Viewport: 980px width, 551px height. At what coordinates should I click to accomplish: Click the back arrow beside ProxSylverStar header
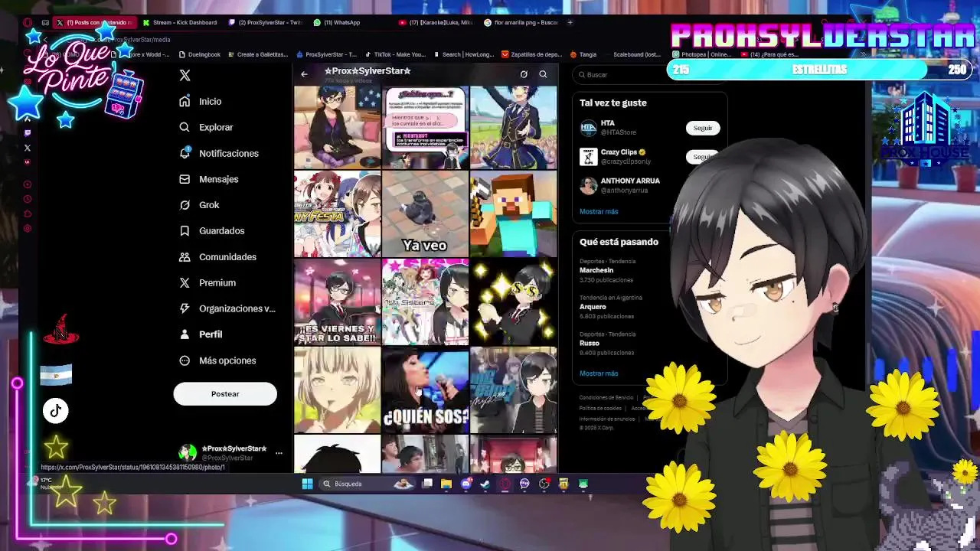point(304,74)
